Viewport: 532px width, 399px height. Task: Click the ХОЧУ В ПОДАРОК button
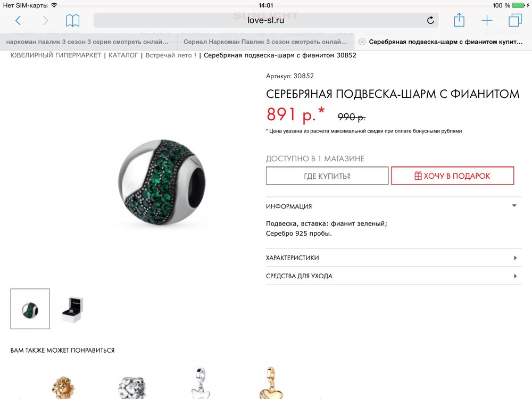453,176
